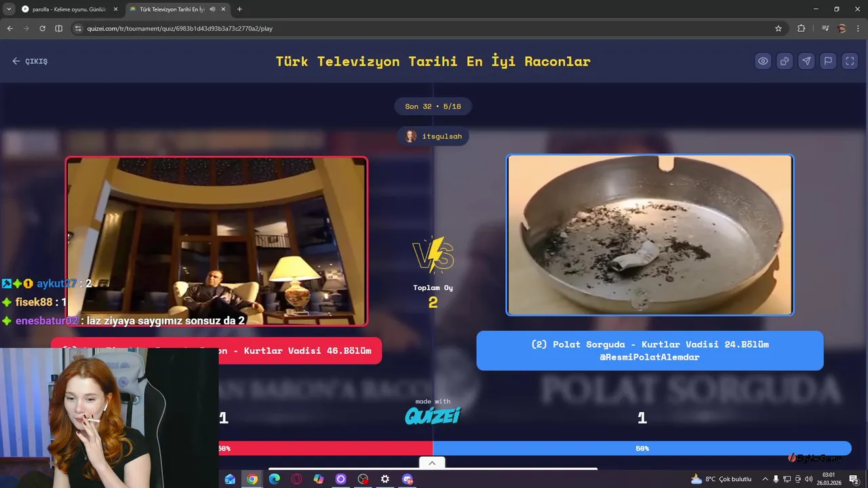
Task: Open Chrome profile avatar
Action: point(842,28)
